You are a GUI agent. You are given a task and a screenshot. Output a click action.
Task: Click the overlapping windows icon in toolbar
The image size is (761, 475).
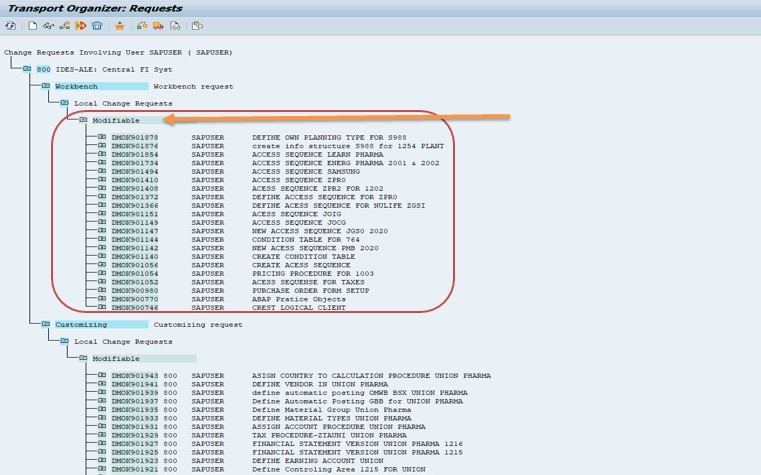pyautogui.click(x=197, y=26)
